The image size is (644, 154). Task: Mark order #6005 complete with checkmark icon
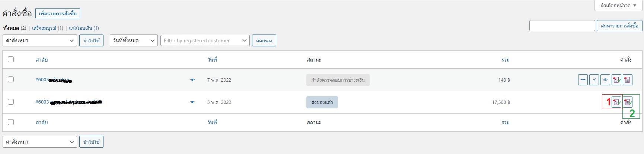(x=594, y=80)
